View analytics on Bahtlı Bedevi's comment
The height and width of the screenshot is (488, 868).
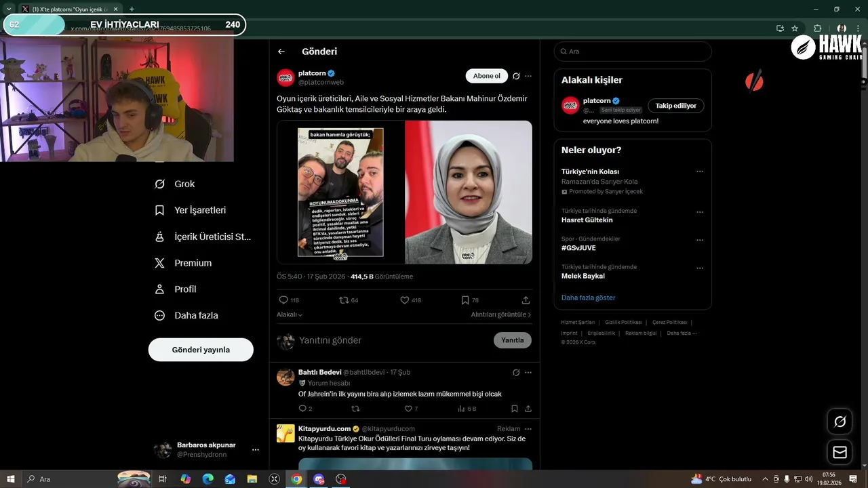(461, 409)
